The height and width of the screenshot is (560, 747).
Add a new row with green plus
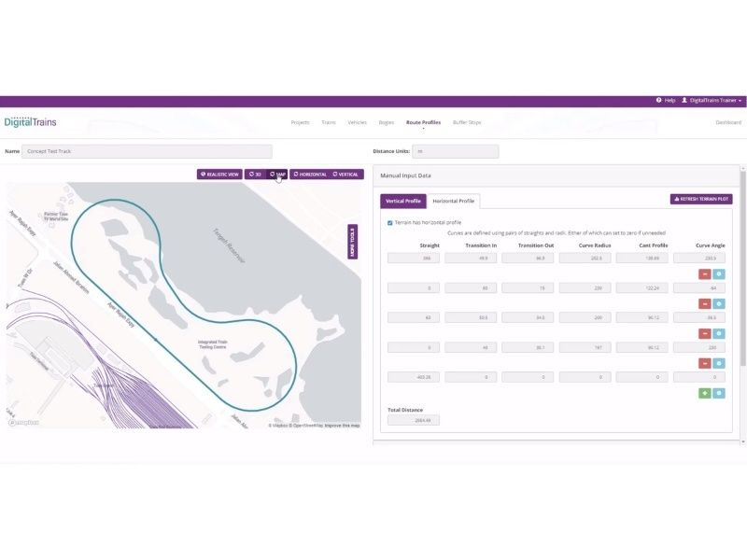pyautogui.click(x=705, y=393)
